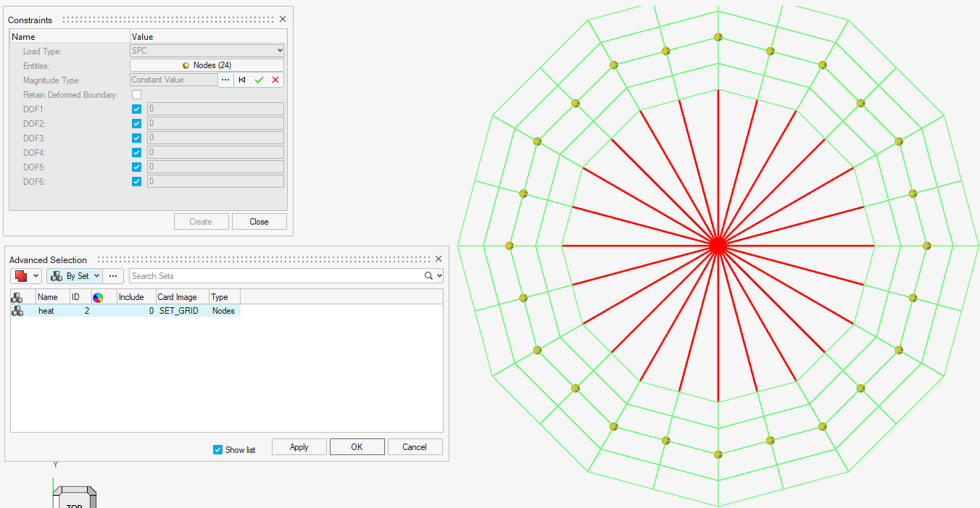Open the ellipsis options beside Magnitude Type

pyautogui.click(x=225, y=80)
